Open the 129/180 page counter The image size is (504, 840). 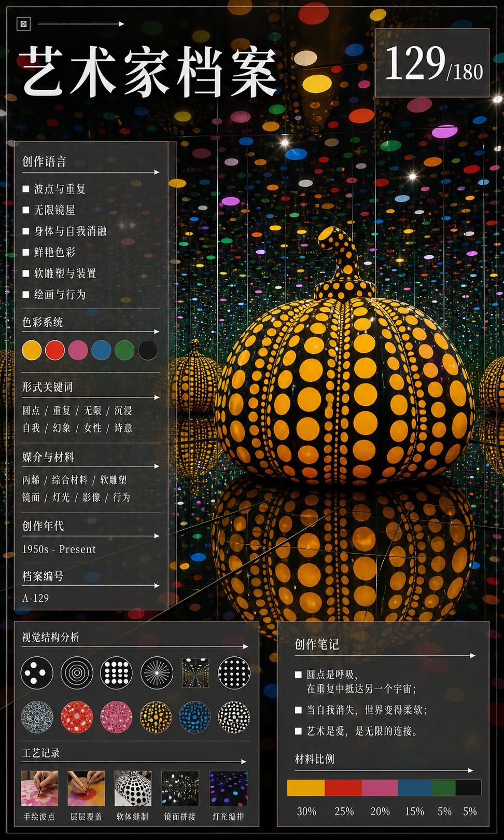click(432, 63)
